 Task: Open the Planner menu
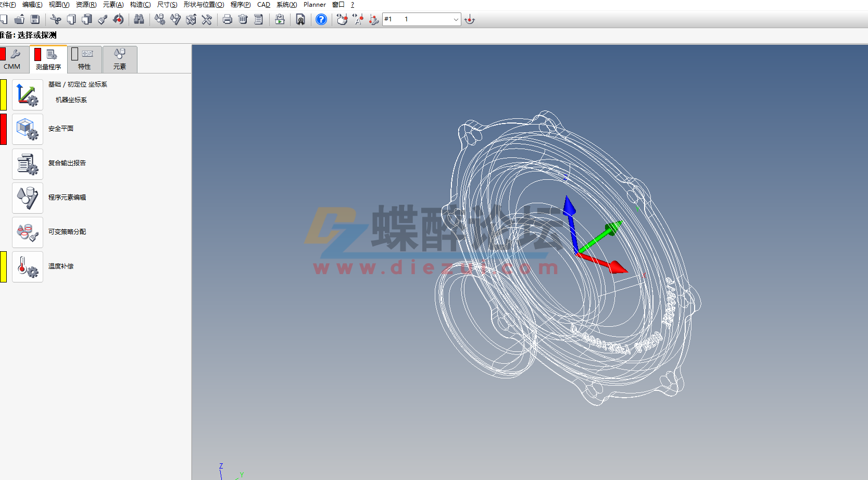point(315,5)
